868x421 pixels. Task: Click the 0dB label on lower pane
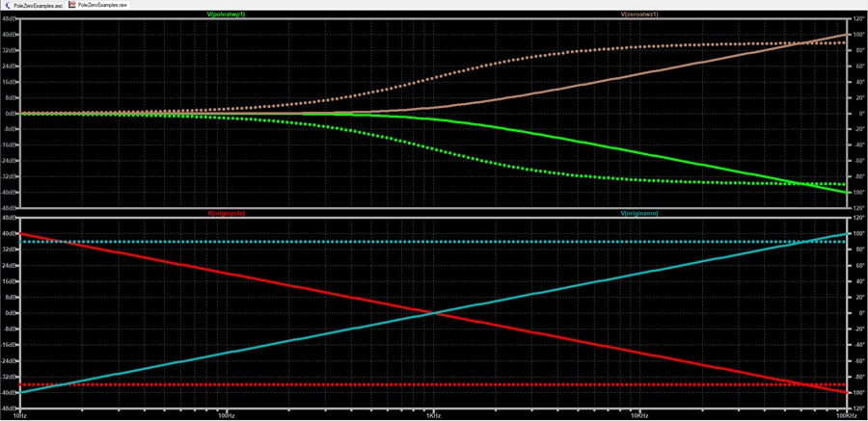click(11, 313)
